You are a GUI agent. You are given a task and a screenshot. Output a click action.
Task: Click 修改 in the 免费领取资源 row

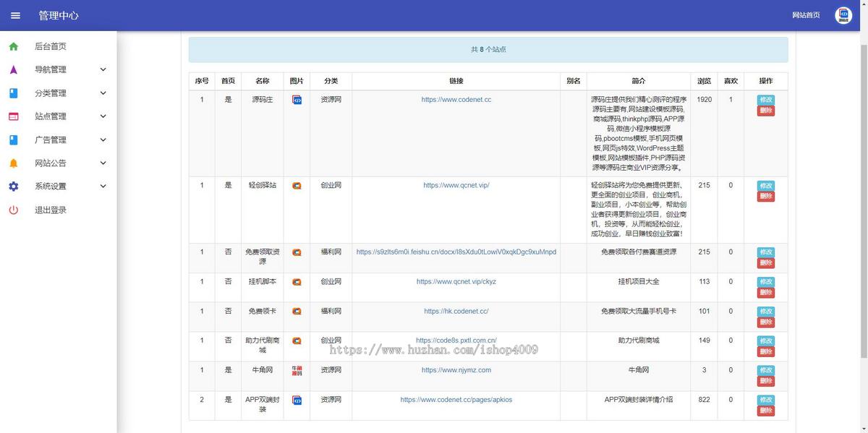[766, 252]
